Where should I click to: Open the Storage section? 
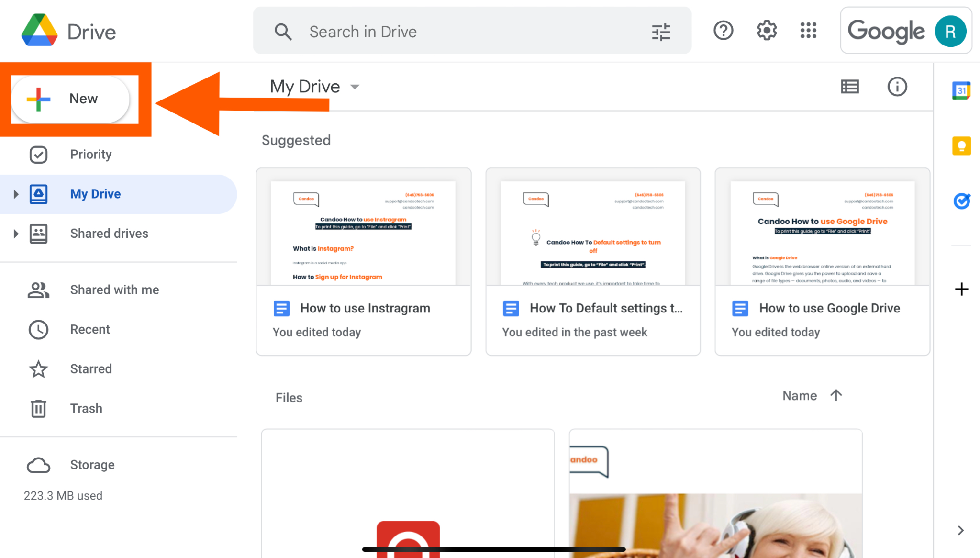tap(119, 465)
